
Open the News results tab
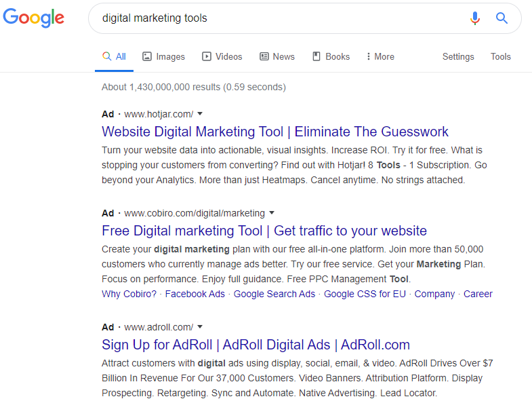pos(277,57)
